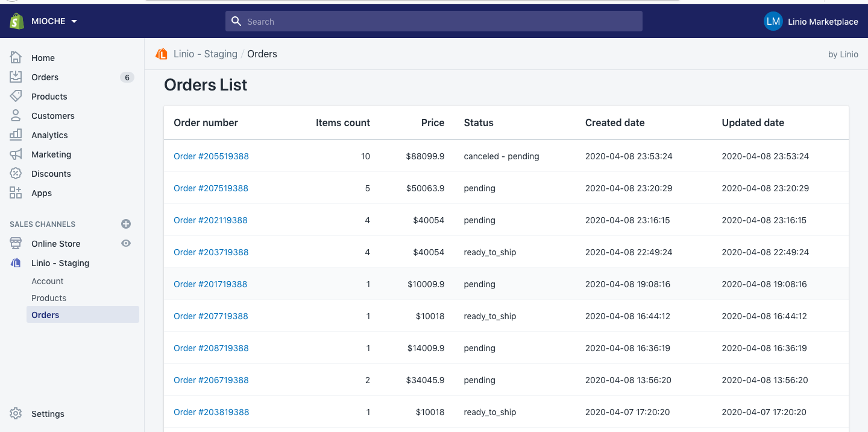868x432 pixels.
Task: Click the Settings gear icon
Action: tap(16, 414)
